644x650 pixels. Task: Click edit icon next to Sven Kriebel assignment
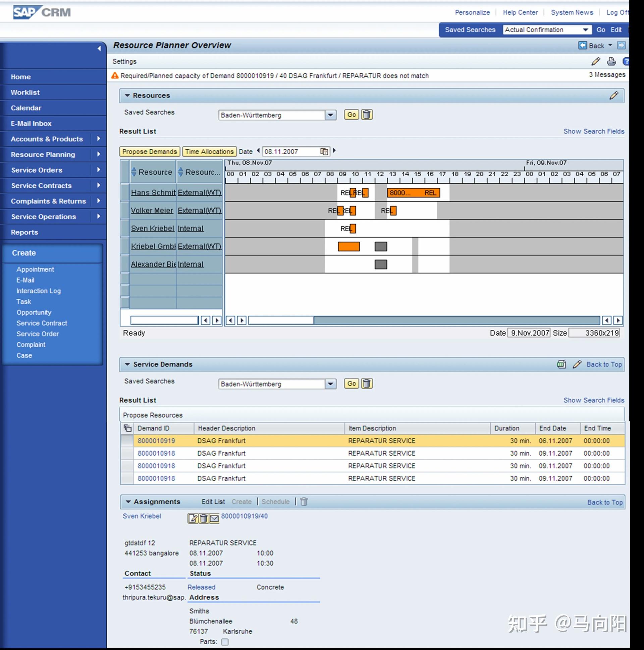pyautogui.click(x=193, y=519)
